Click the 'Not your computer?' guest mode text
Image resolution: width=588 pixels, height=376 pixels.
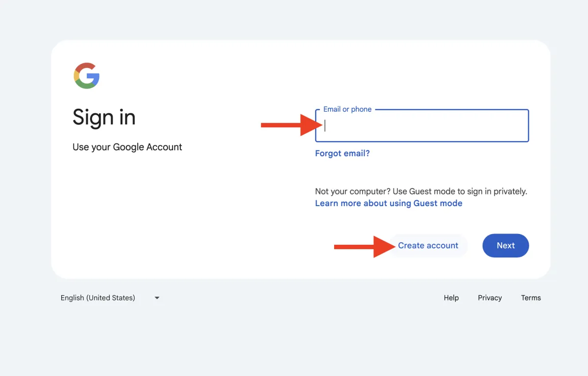[x=421, y=191]
